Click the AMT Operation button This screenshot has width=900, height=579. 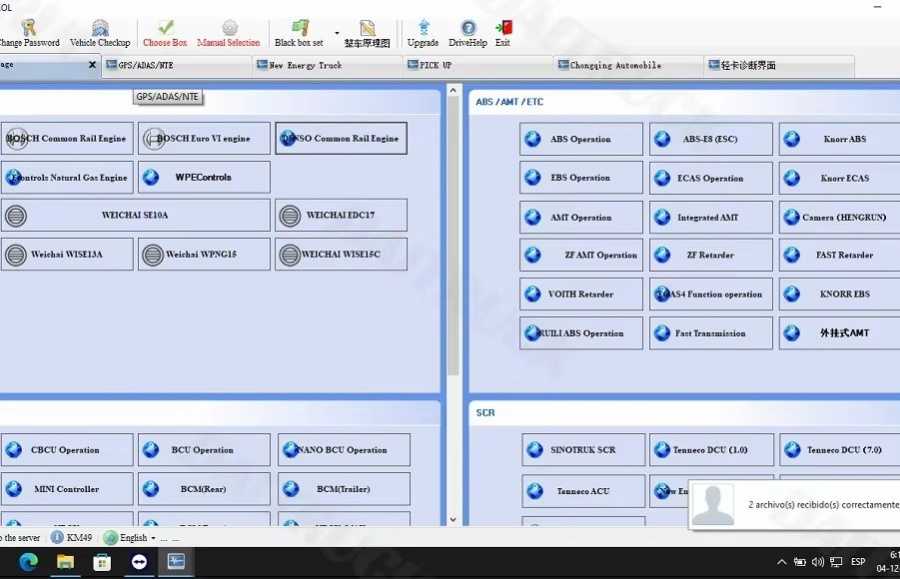[581, 217]
